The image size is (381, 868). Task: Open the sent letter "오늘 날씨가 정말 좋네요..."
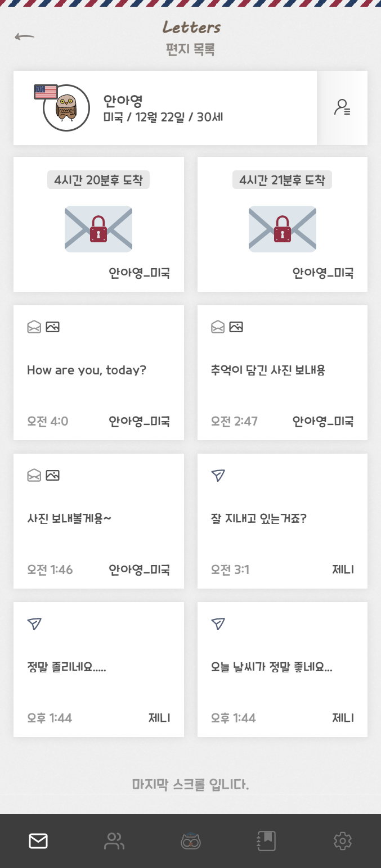[283, 669]
